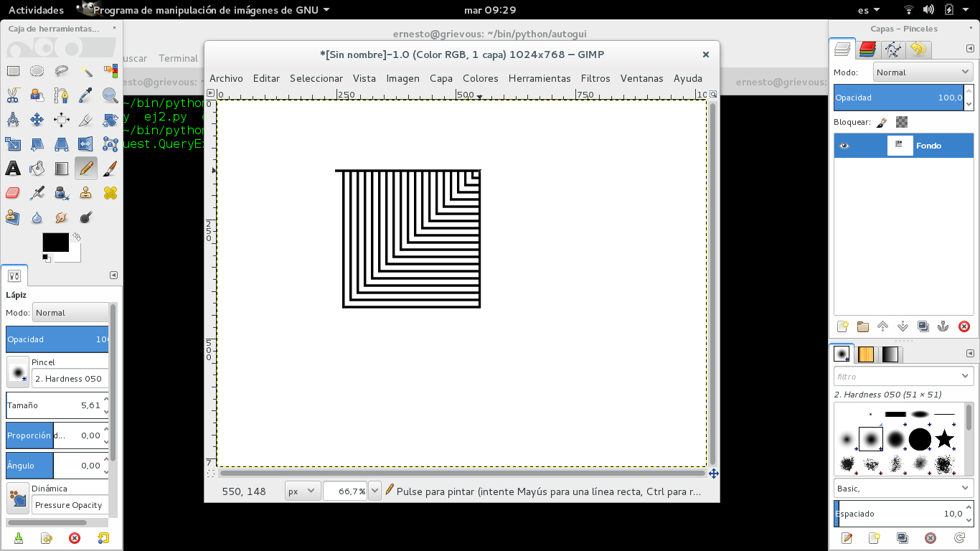Pick the Bucket Fill tool
The height and width of the screenshot is (551, 980).
pyautogui.click(x=37, y=169)
